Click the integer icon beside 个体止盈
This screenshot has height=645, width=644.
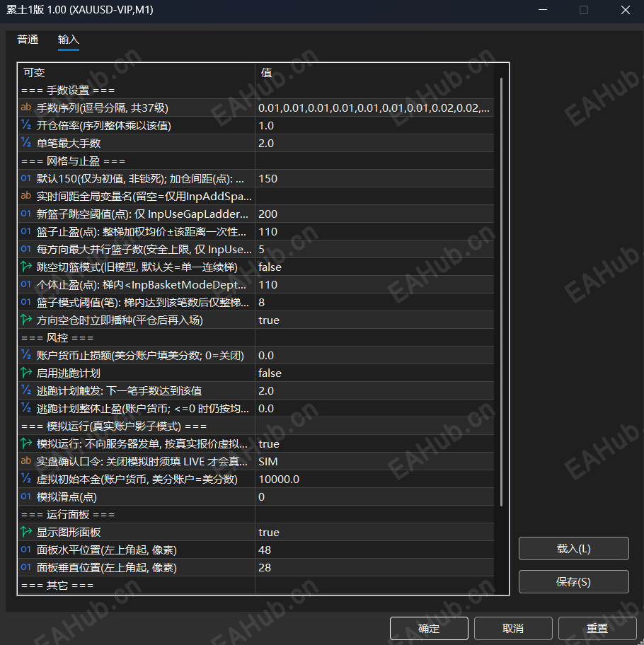click(26, 284)
